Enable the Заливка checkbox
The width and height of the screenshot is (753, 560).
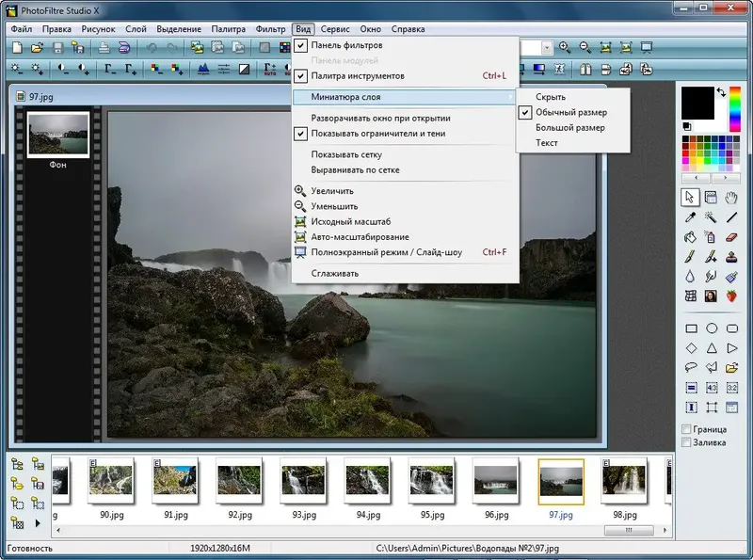click(685, 443)
